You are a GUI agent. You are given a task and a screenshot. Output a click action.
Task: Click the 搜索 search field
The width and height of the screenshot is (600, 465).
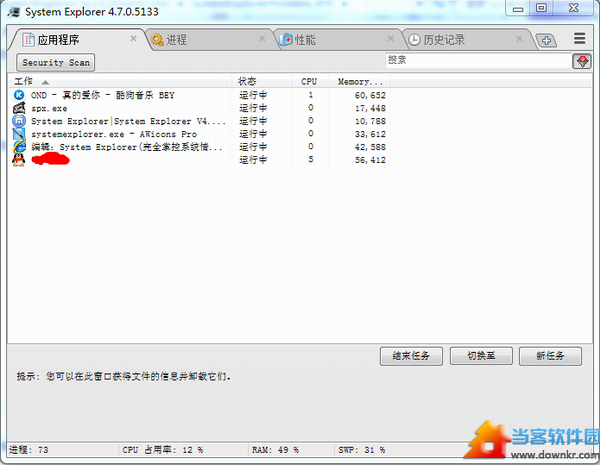coord(478,60)
